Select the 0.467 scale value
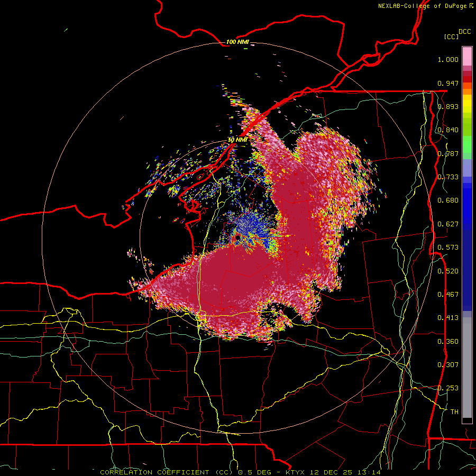Screen dimensions: 476x476 [448, 295]
